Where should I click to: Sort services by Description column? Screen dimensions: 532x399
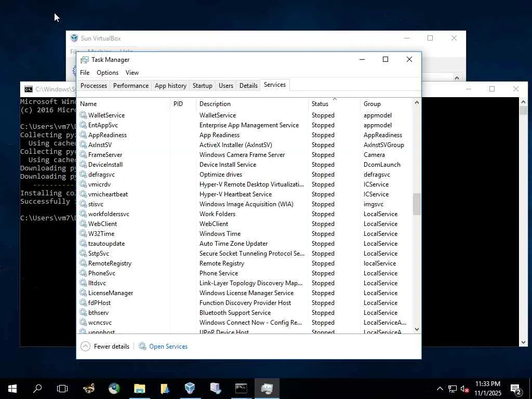pyautogui.click(x=252, y=104)
